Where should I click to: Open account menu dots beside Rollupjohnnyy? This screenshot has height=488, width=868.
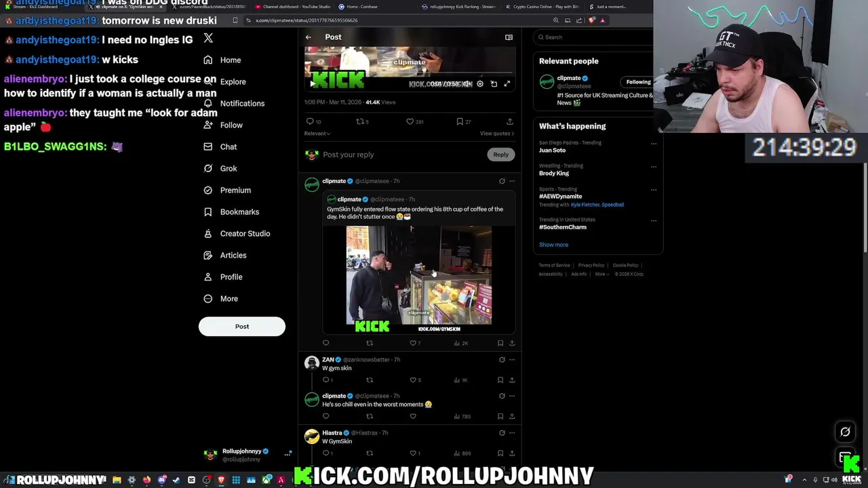[x=288, y=454]
